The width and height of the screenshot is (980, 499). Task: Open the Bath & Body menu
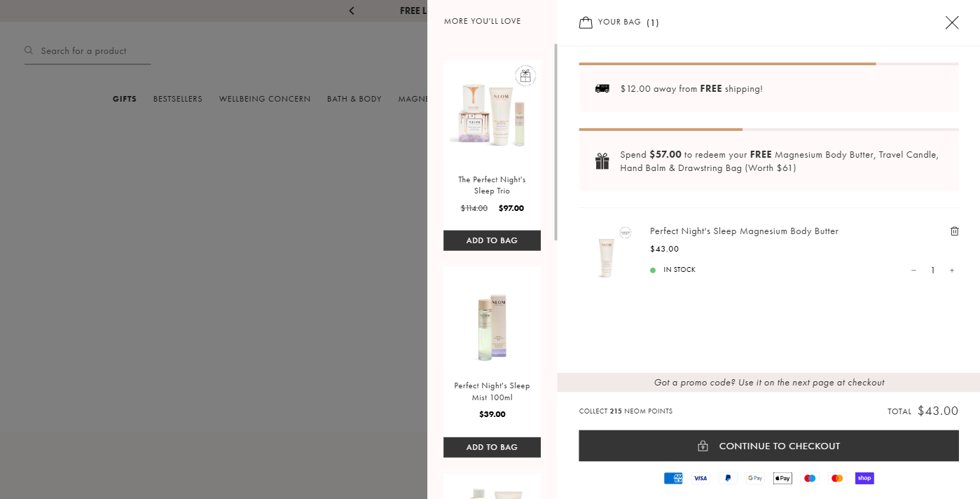point(354,99)
